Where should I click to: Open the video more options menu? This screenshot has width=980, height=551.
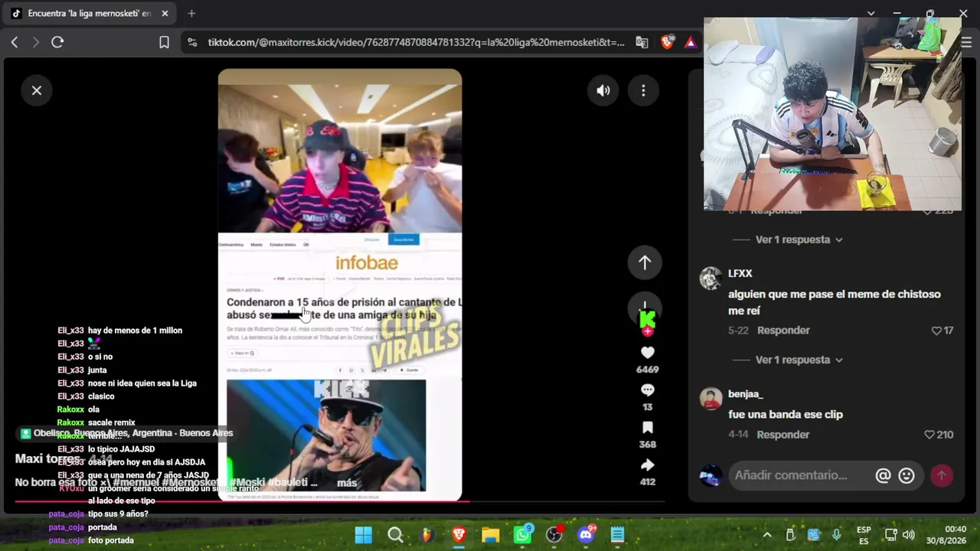(643, 90)
